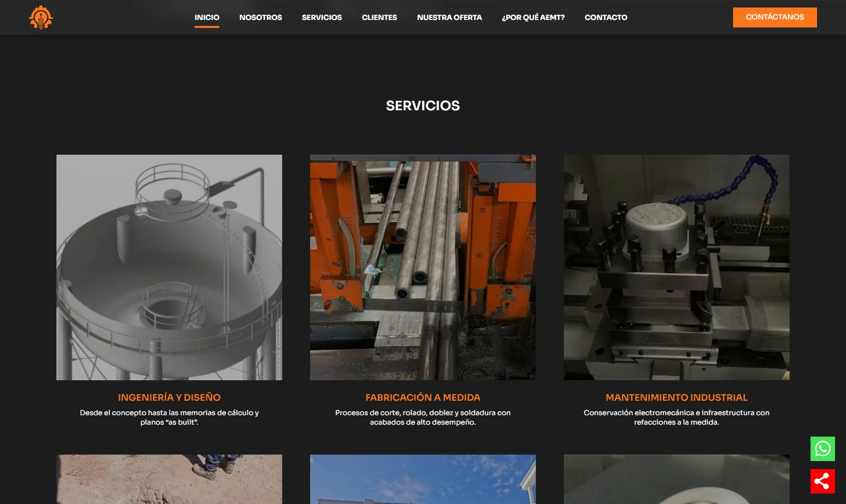
Task: Open the NOSOTROS menu item
Action: (261, 17)
